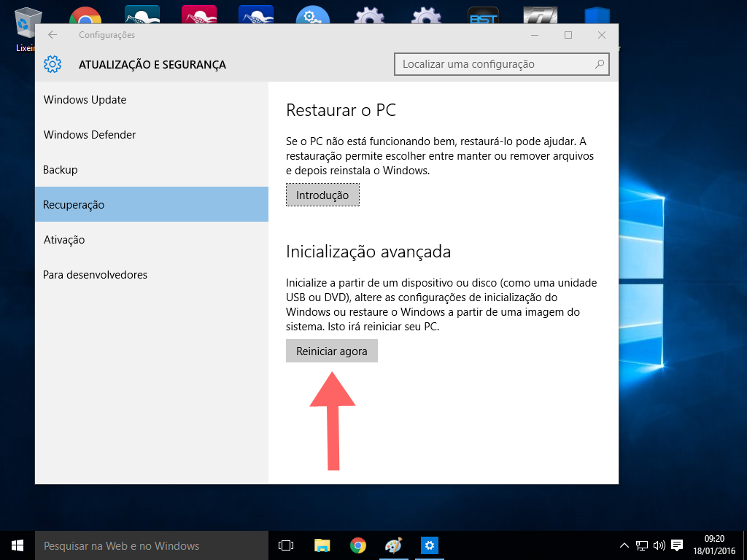Screen dimensions: 747x560
Task: Click the Settings app taskbar icon
Action: pos(429,545)
